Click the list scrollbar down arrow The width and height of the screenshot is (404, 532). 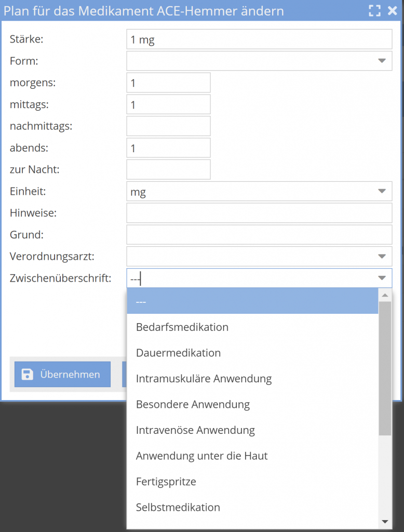click(x=385, y=522)
